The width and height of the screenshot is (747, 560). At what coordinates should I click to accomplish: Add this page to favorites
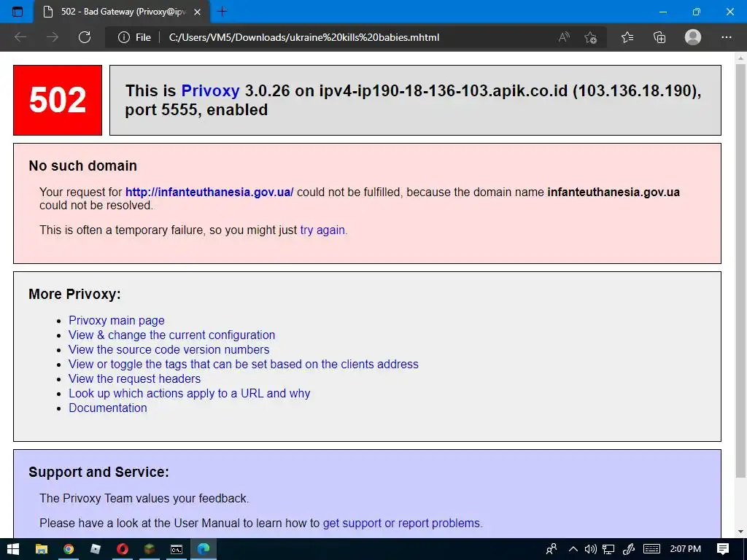tap(591, 37)
